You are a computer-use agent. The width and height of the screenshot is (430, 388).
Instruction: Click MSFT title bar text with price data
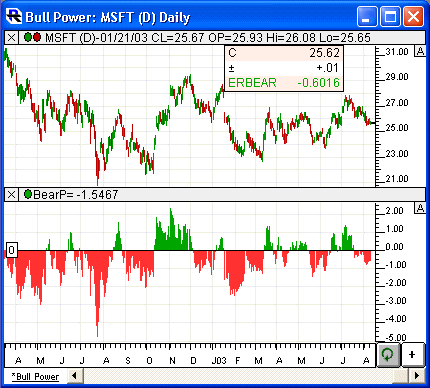coord(208,38)
